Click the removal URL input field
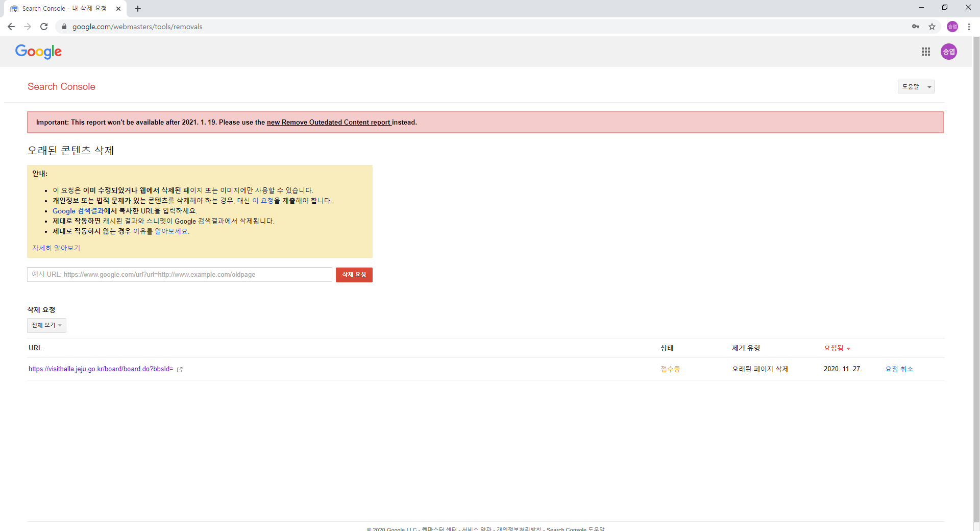This screenshot has height=531, width=980. [x=180, y=275]
